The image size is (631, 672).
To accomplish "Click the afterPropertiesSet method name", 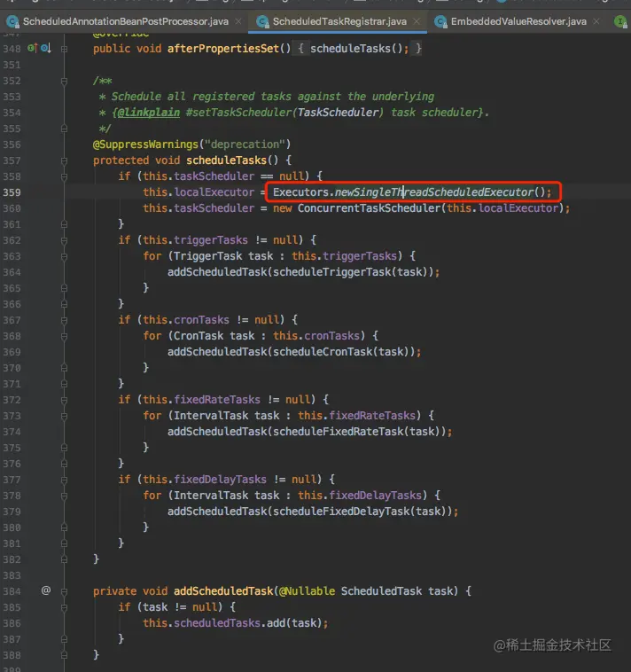I will 223,49.
